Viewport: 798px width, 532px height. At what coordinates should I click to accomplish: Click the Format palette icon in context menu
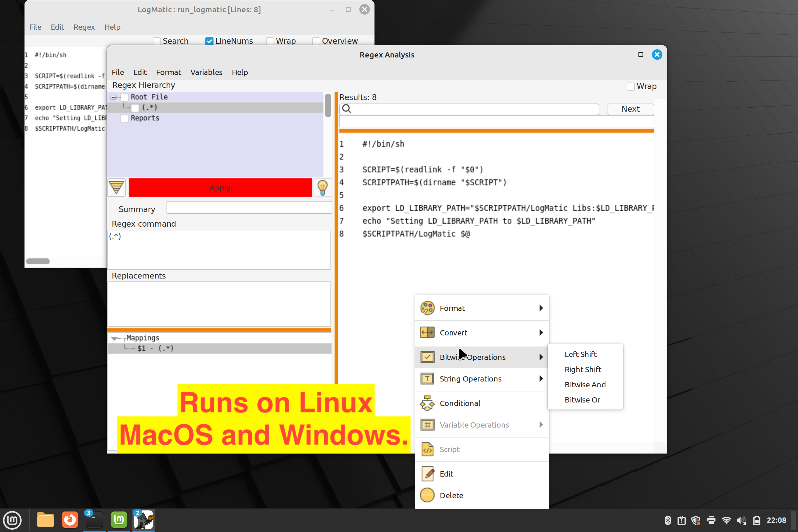pos(427,308)
